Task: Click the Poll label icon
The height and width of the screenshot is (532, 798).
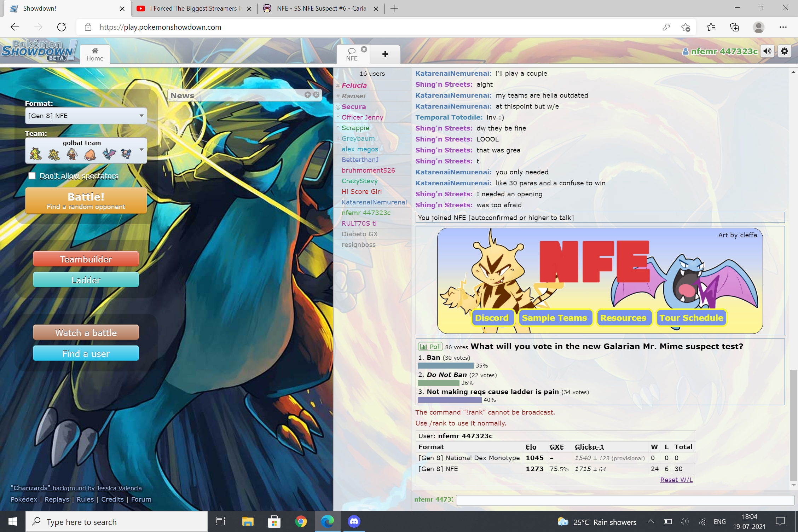Action: [430, 347]
